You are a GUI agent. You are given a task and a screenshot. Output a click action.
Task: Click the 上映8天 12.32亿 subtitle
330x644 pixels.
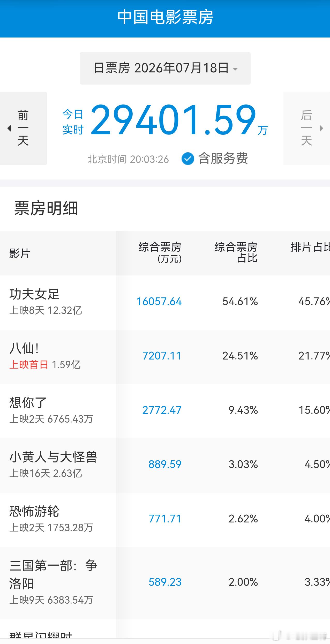coord(46,310)
